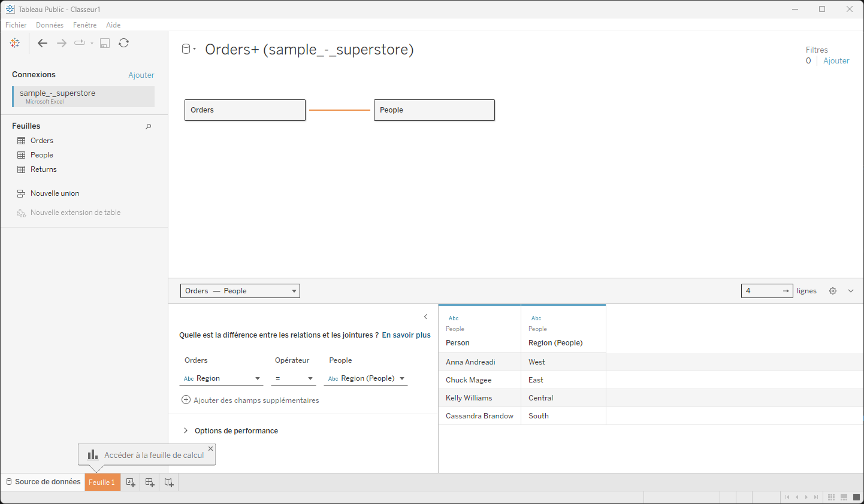Click the Abc type icon above Person
The height and width of the screenshot is (504, 864).
click(x=454, y=318)
